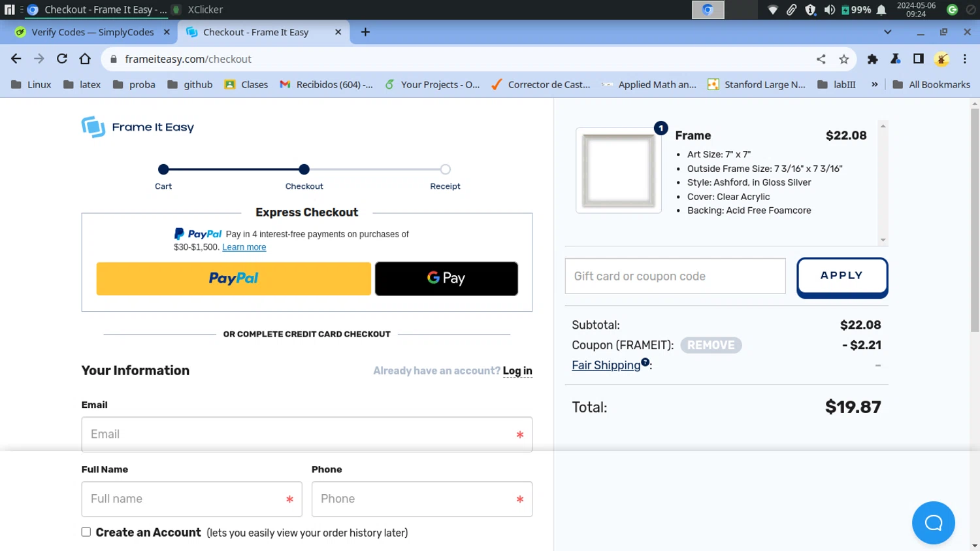Click the green G tray icon
The width and height of the screenshot is (980, 551).
click(x=953, y=10)
